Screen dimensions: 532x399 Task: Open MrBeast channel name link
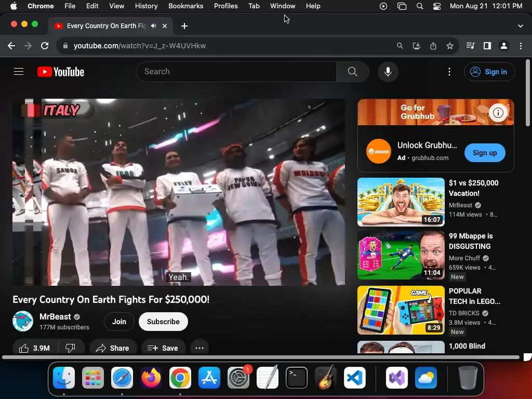point(55,316)
